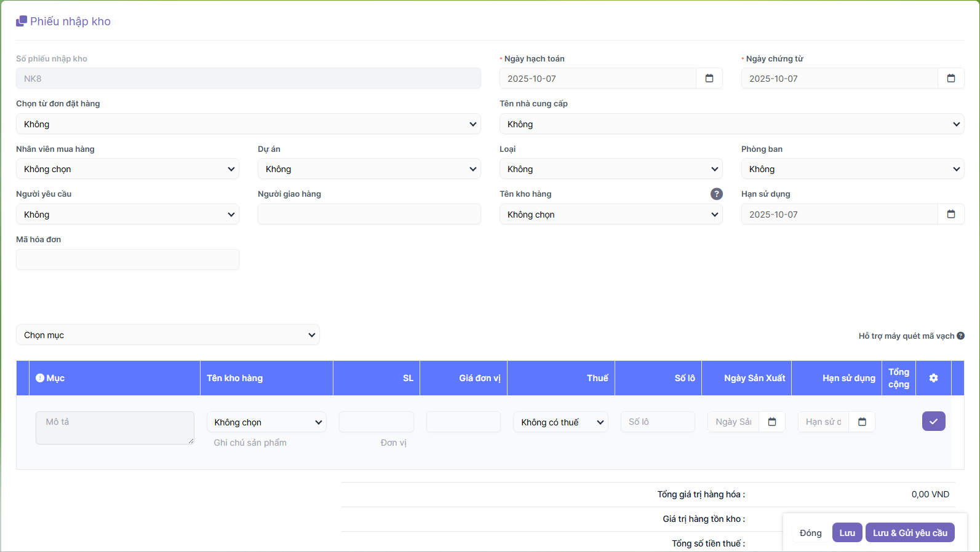This screenshot has width=980, height=552.
Task: Click Đóng to close the form
Action: point(810,533)
